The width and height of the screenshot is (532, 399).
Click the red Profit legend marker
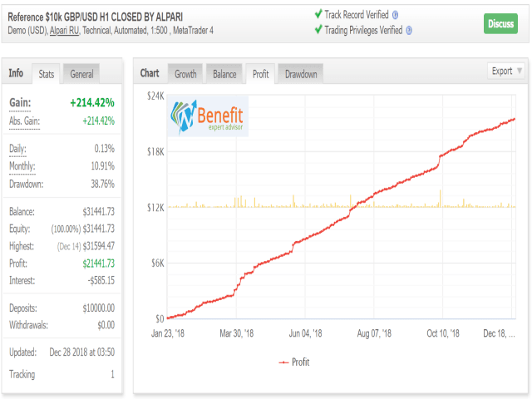coord(283,362)
